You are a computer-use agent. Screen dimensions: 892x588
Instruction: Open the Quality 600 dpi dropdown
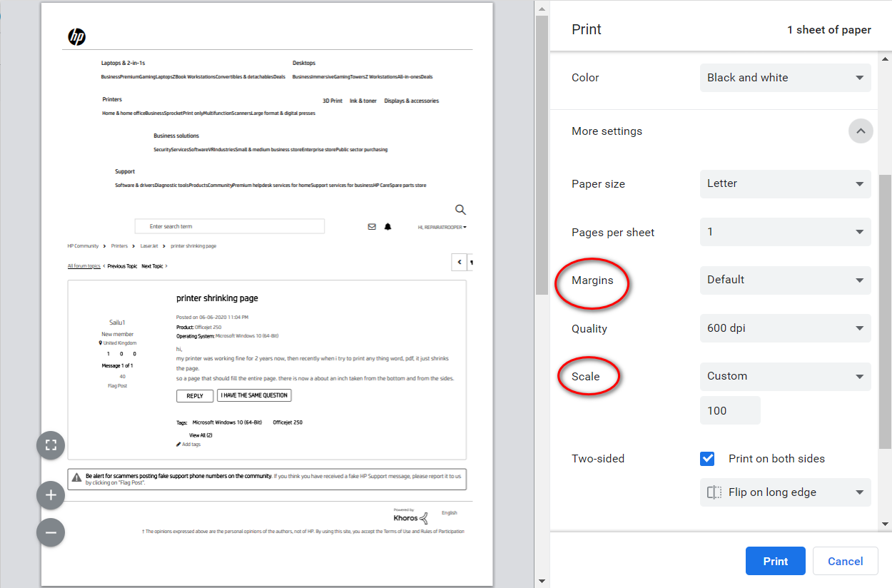[x=785, y=328]
